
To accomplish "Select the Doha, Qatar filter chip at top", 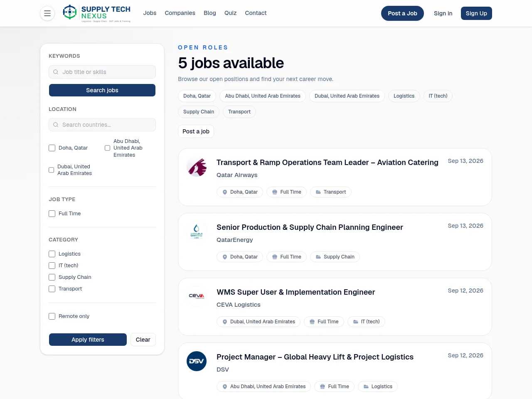I will 197,96.
